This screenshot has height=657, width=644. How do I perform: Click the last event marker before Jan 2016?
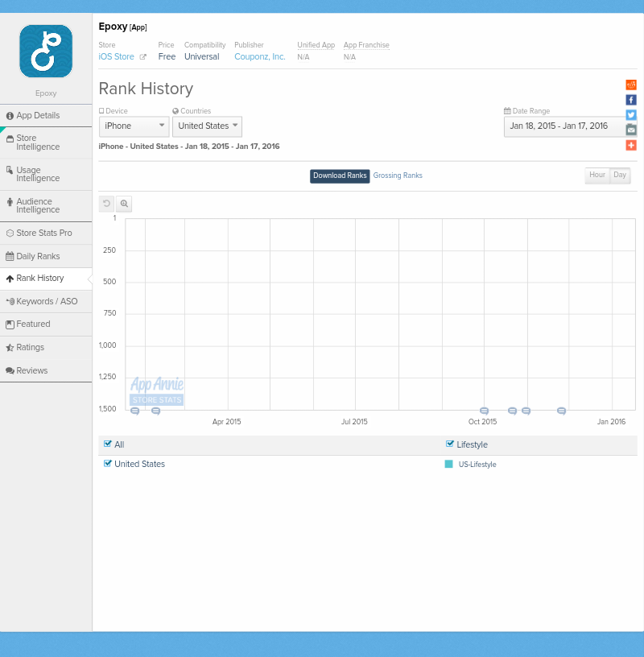[561, 411]
